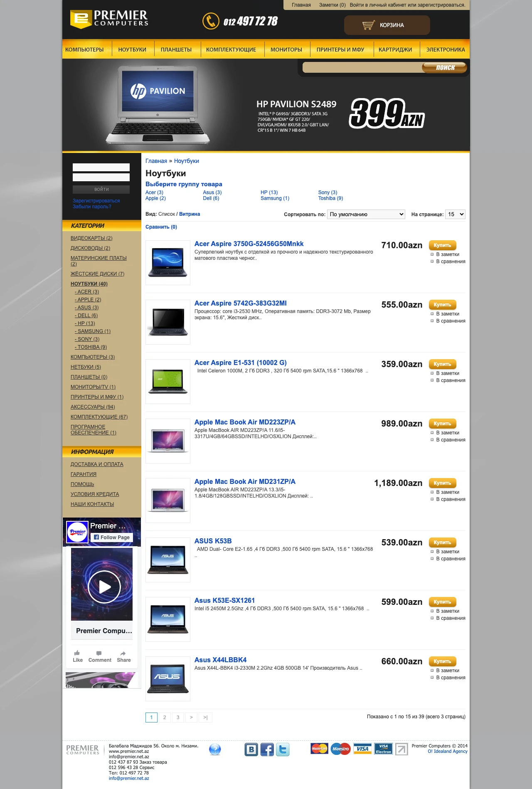Click the HP Pavilion S2489 banner
Viewport: 532px width, 789px height.
point(266,105)
